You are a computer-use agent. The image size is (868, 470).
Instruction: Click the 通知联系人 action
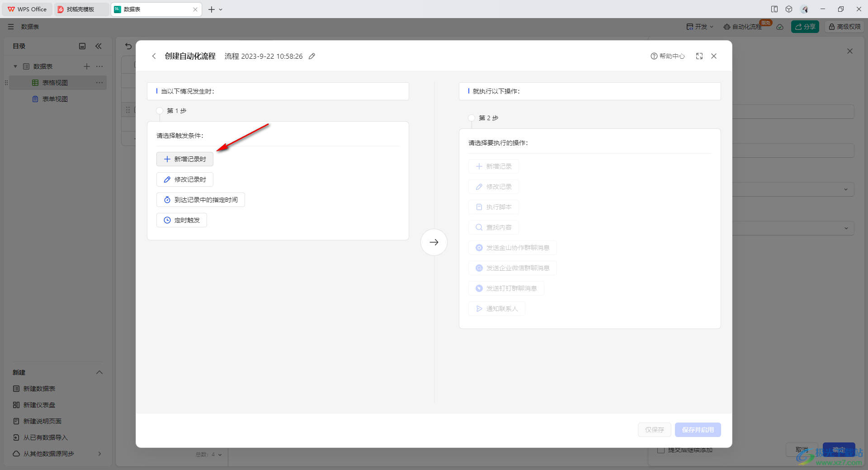coord(497,309)
